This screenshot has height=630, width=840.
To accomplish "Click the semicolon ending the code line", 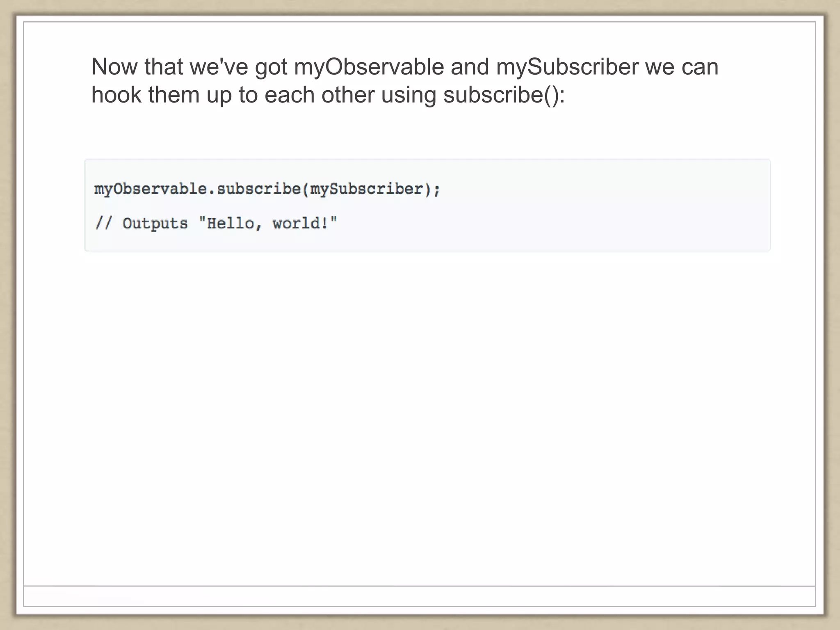I will [437, 190].
